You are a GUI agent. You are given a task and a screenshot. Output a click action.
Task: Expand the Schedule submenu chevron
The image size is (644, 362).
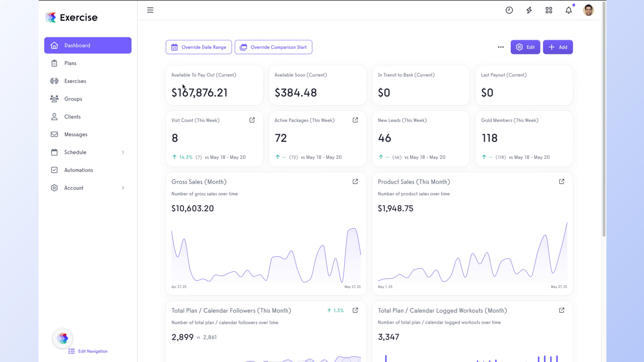pyautogui.click(x=123, y=152)
